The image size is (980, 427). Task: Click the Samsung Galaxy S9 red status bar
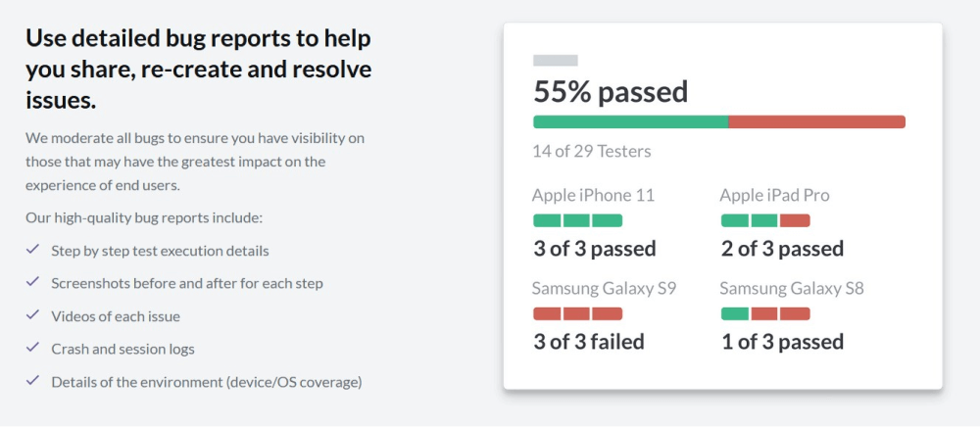pos(577,313)
